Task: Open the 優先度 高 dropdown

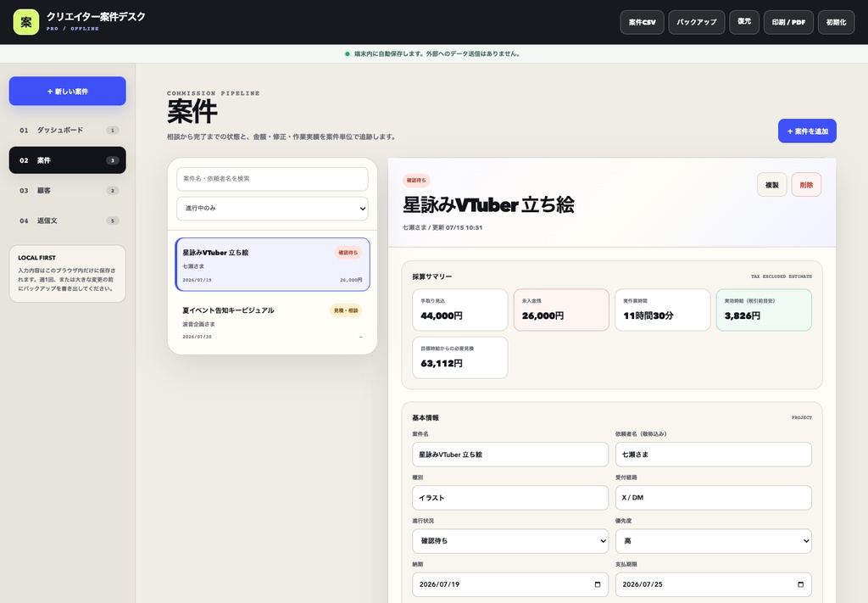Action: click(713, 541)
